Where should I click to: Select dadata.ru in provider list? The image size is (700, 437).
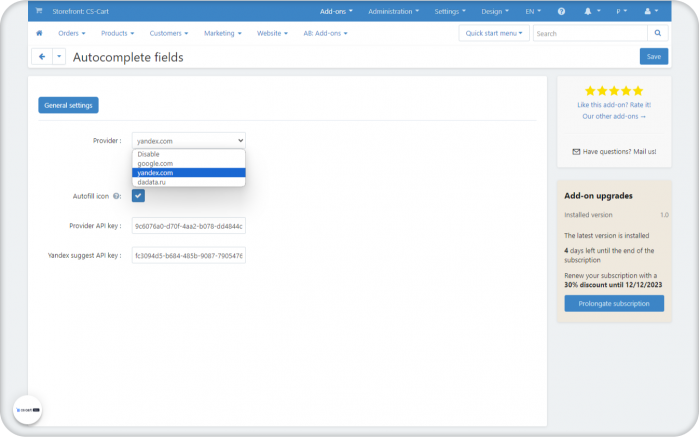tap(188, 182)
